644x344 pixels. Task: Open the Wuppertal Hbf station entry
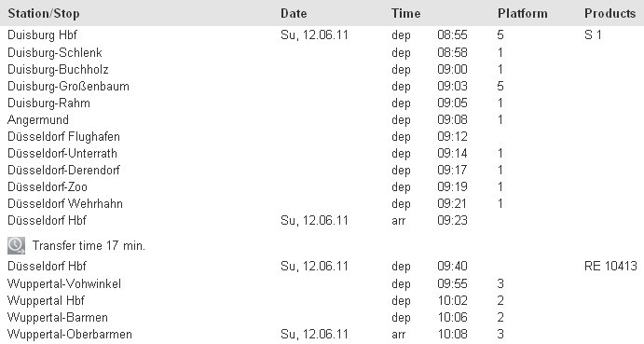(46, 301)
